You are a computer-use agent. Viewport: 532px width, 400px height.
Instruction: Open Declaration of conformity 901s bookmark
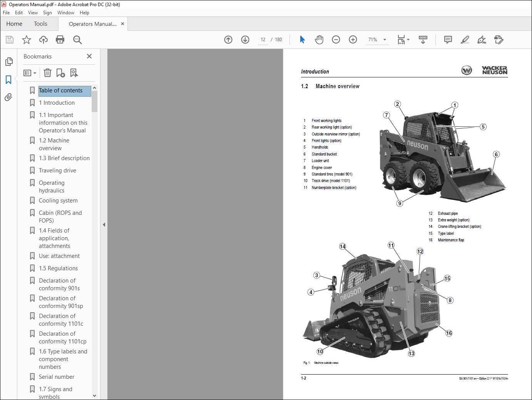(x=59, y=285)
